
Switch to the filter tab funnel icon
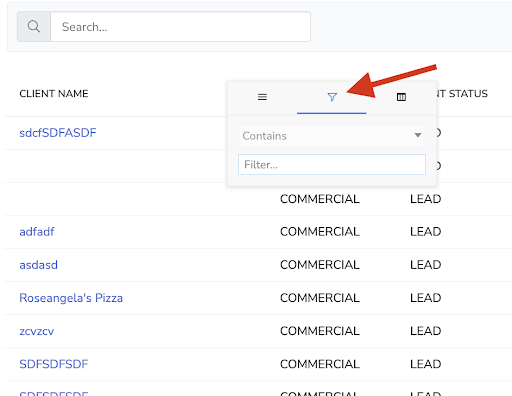(x=332, y=97)
